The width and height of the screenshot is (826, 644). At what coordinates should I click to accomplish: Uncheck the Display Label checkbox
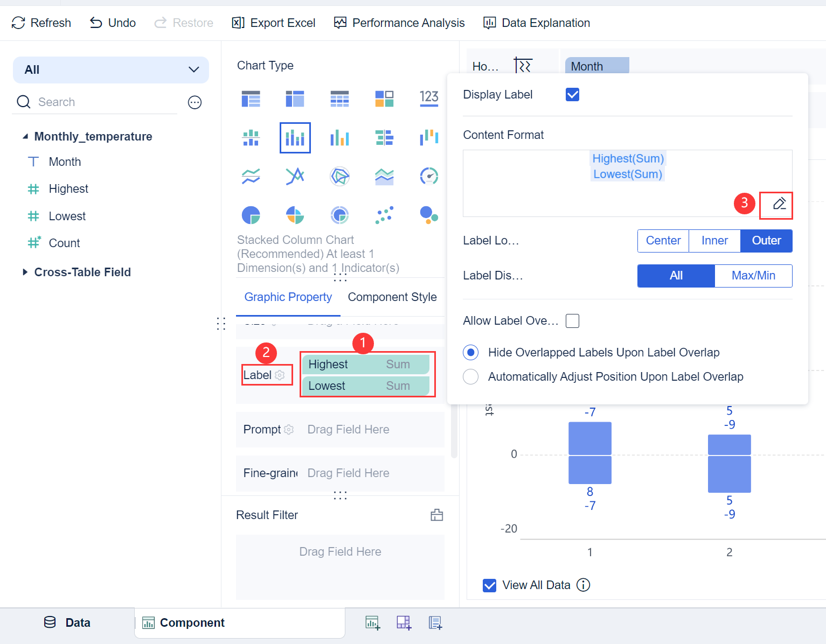(x=572, y=95)
